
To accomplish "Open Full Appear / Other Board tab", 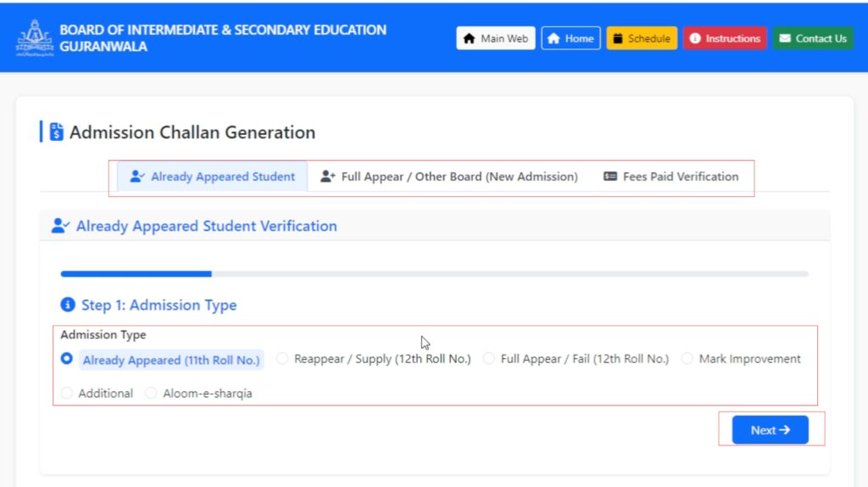I will click(x=448, y=177).
